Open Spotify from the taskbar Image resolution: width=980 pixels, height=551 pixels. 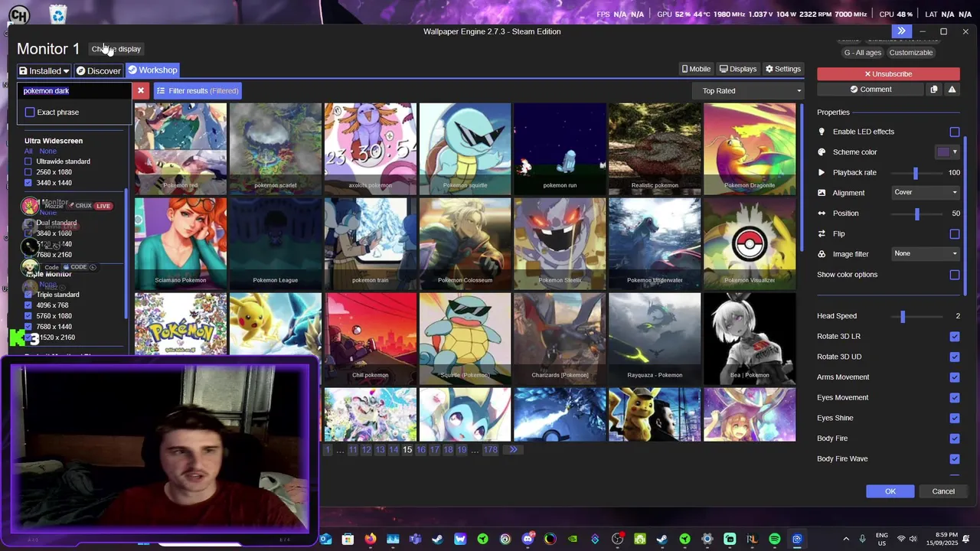tap(775, 540)
